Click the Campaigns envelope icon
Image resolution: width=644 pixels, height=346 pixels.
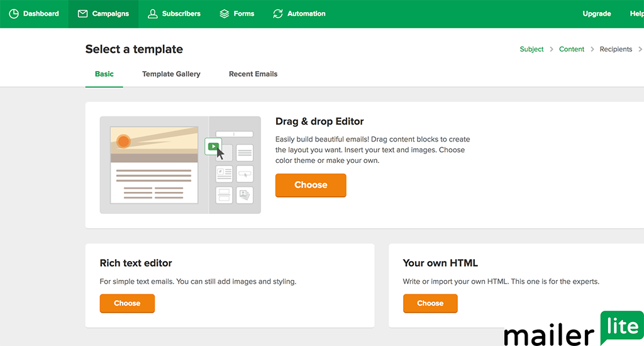[82, 14]
